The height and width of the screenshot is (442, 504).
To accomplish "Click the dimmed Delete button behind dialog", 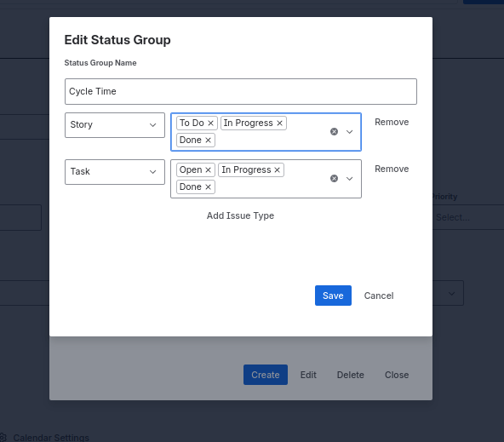I will (x=351, y=375).
